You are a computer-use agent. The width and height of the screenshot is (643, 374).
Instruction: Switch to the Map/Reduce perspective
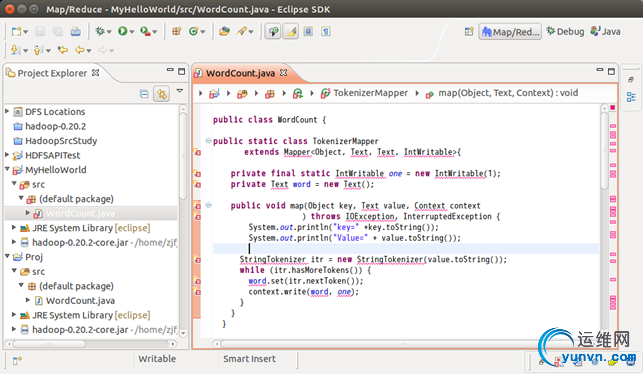[510, 32]
